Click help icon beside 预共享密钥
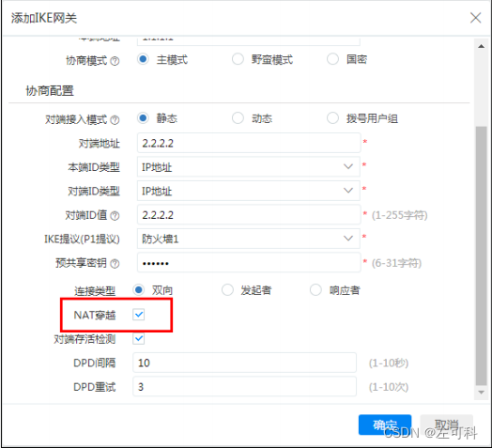The height and width of the screenshot is (448, 492). (x=115, y=264)
